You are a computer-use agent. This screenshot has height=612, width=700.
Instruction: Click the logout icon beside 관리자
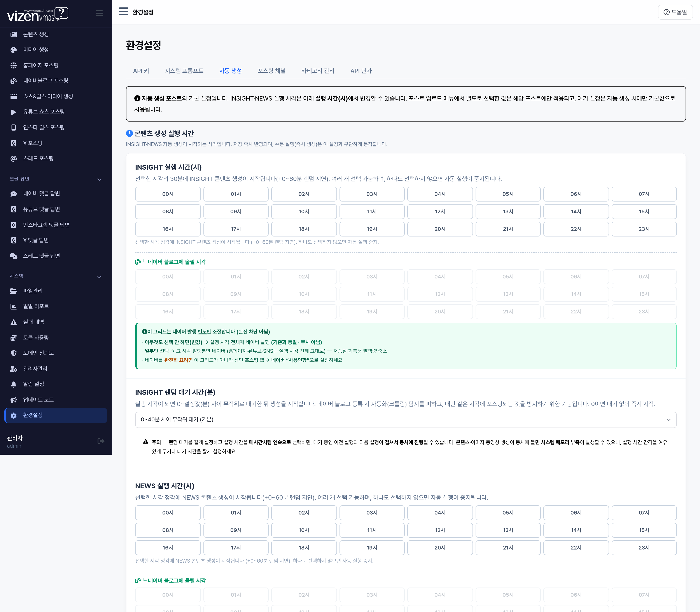(101, 441)
